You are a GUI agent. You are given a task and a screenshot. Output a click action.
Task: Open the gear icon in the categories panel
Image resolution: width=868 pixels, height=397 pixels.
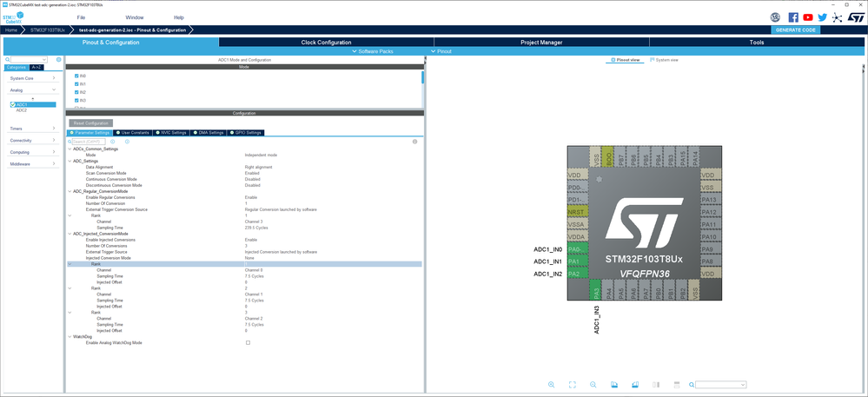click(x=59, y=59)
